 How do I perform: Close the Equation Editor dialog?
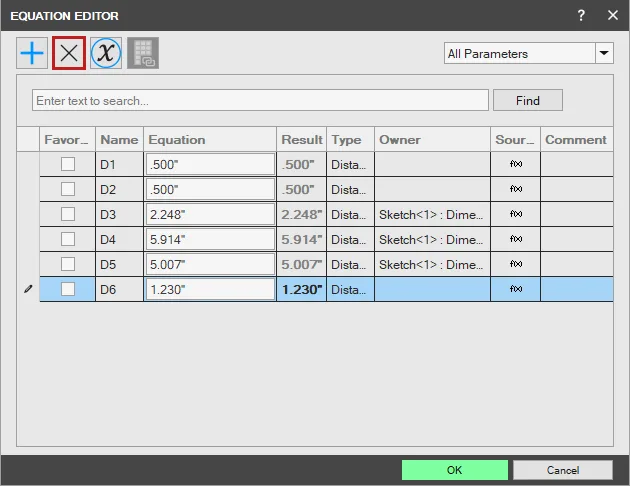pos(613,15)
